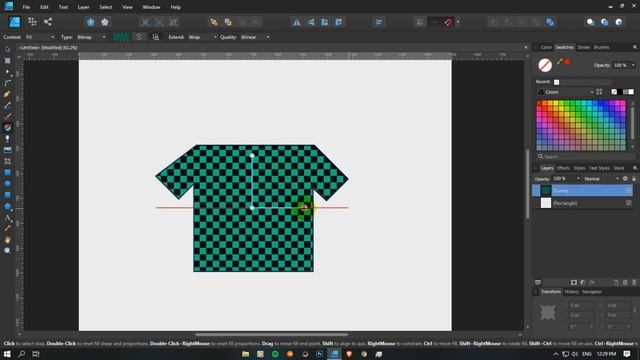The image size is (640, 360).
Task: Select the View hand tool
Action: [7, 240]
